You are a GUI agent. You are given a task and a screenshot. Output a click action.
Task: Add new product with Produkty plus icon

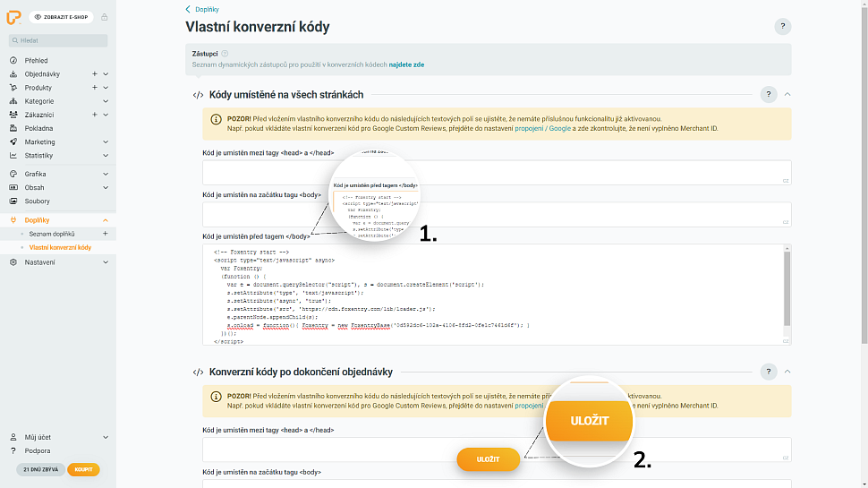coord(95,88)
